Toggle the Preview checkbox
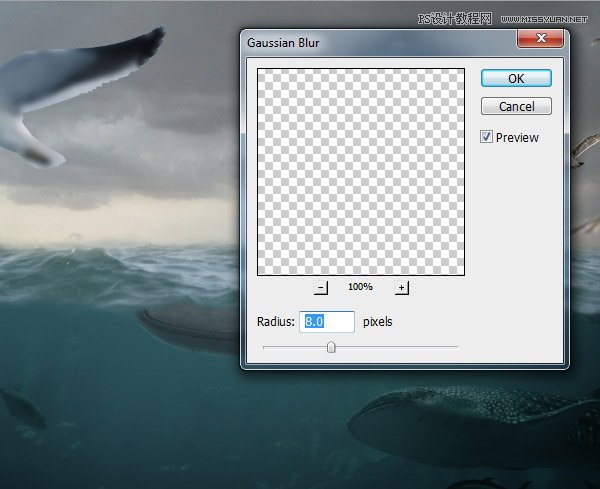 [x=487, y=137]
